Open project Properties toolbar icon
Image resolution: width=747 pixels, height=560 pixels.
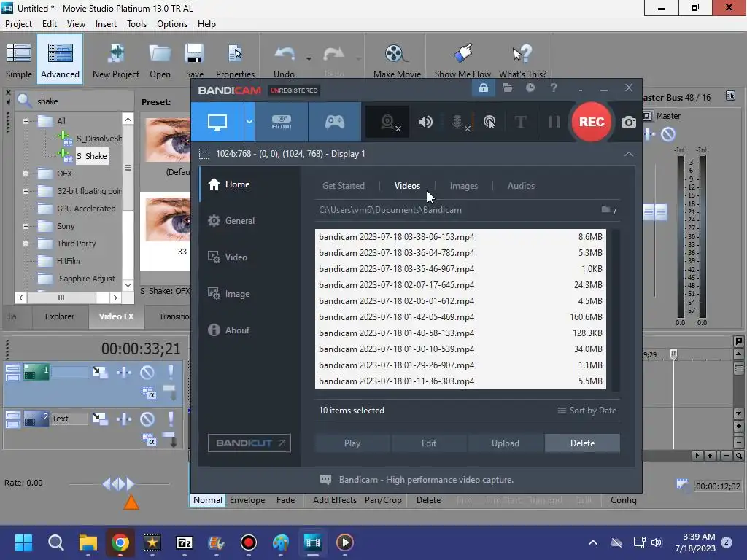point(235,60)
